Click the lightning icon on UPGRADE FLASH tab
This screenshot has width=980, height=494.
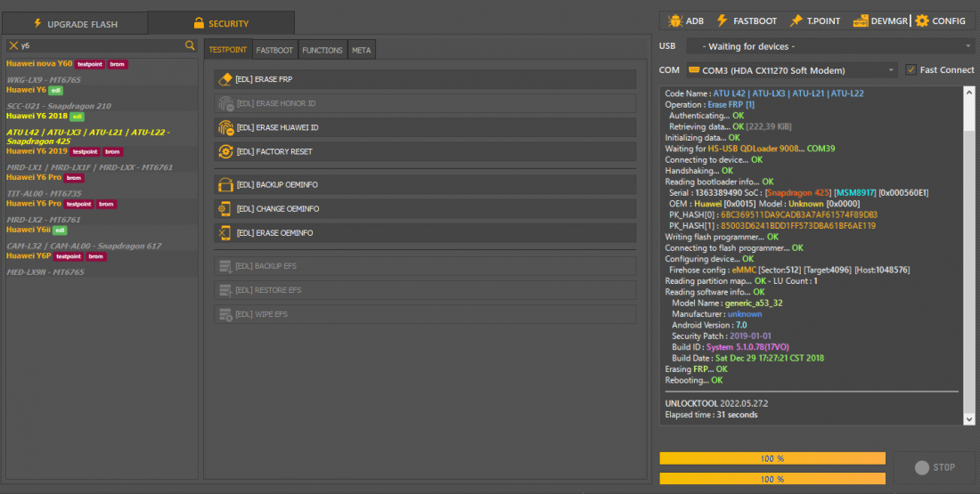click(37, 24)
